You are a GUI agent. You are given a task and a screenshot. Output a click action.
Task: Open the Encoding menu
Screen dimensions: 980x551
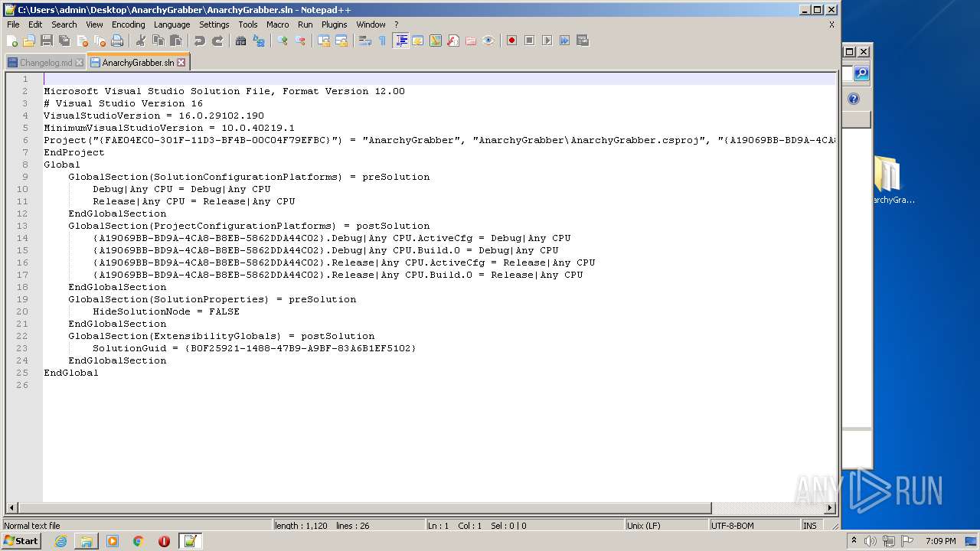(129, 24)
